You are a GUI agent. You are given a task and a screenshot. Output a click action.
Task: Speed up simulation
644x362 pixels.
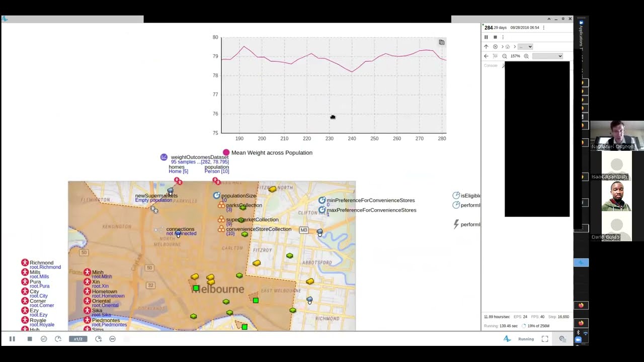98,339
